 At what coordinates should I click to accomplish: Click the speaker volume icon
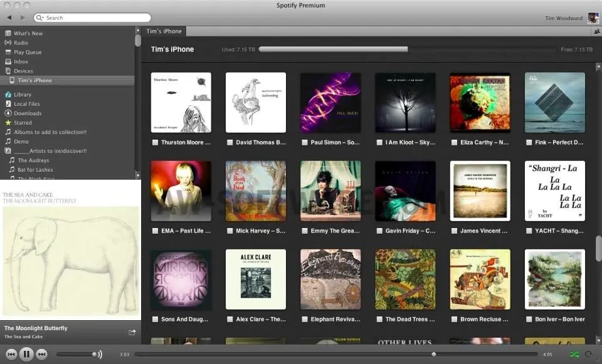(x=100, y=354)
